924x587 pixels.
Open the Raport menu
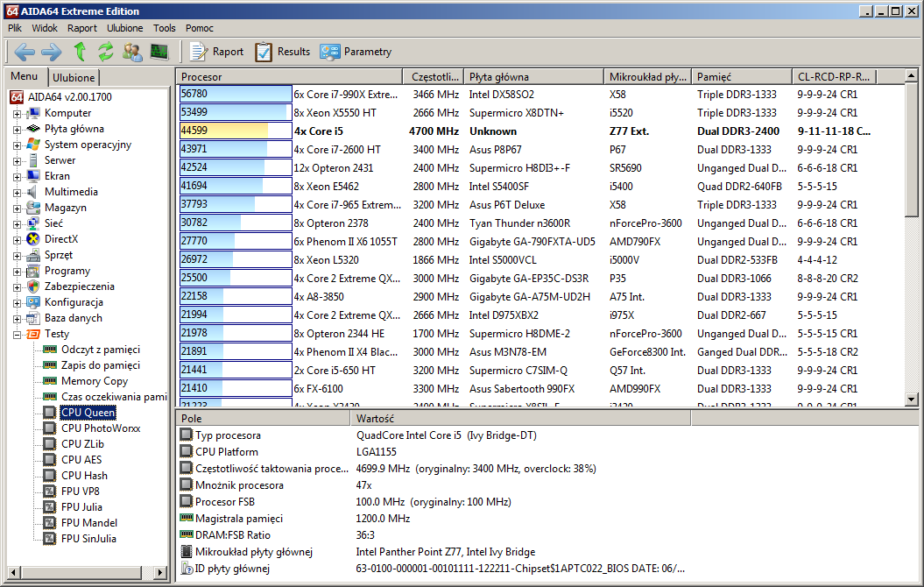82,28
